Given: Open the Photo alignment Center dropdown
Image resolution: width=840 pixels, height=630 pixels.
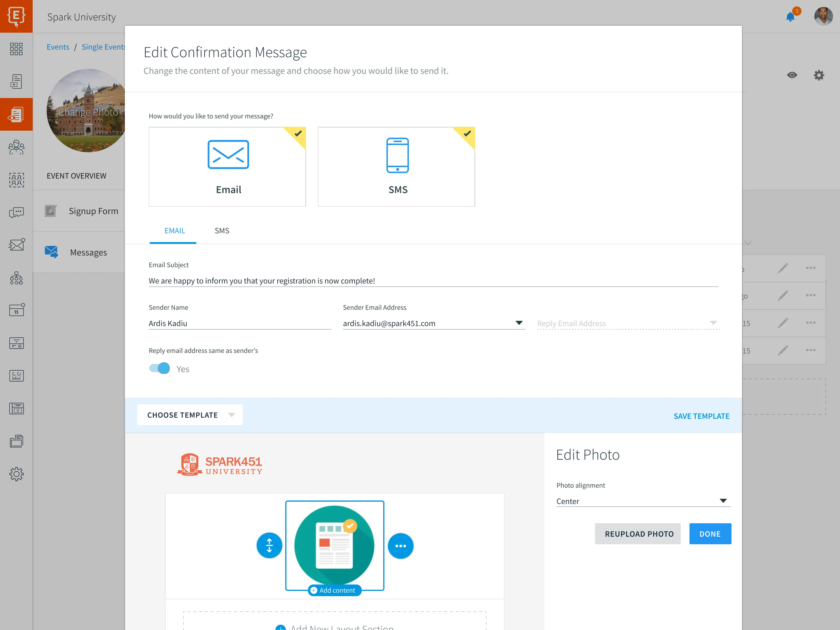Looking at the screenshot, I should click(x=643, y=501).
